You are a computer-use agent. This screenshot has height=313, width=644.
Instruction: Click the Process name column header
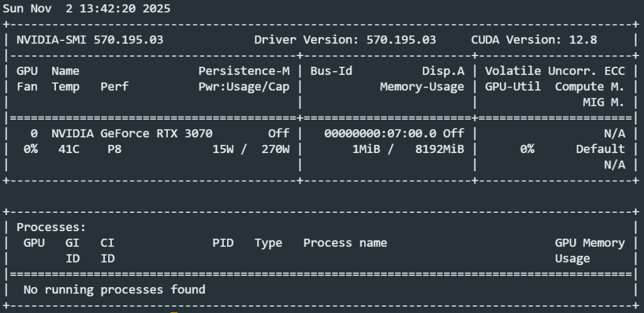pyautogui.click(x=345, y=242)
